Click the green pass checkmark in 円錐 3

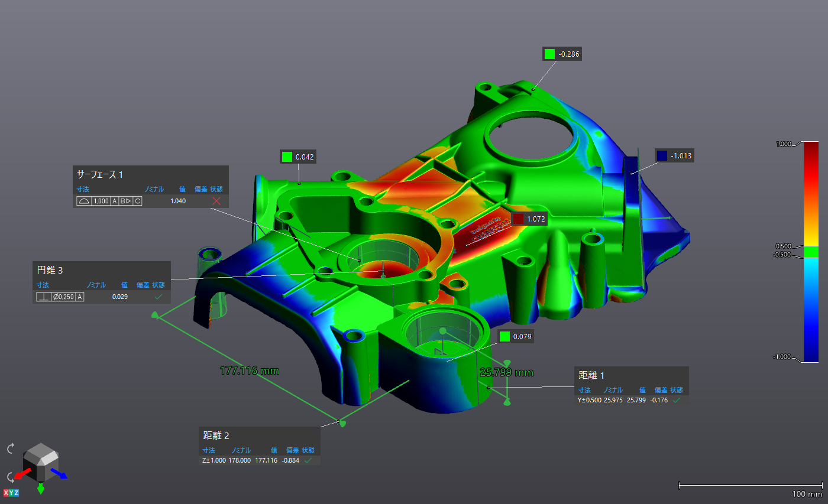click(x=158, y=297)
